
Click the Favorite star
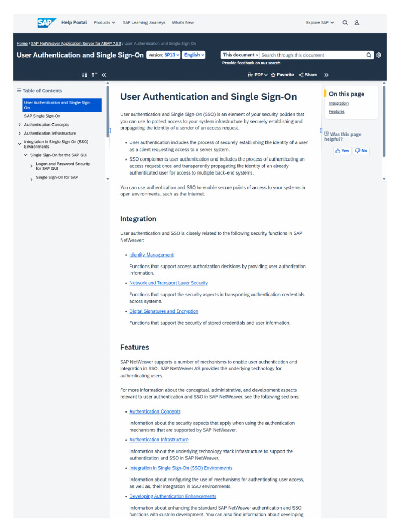coord(282,75)
